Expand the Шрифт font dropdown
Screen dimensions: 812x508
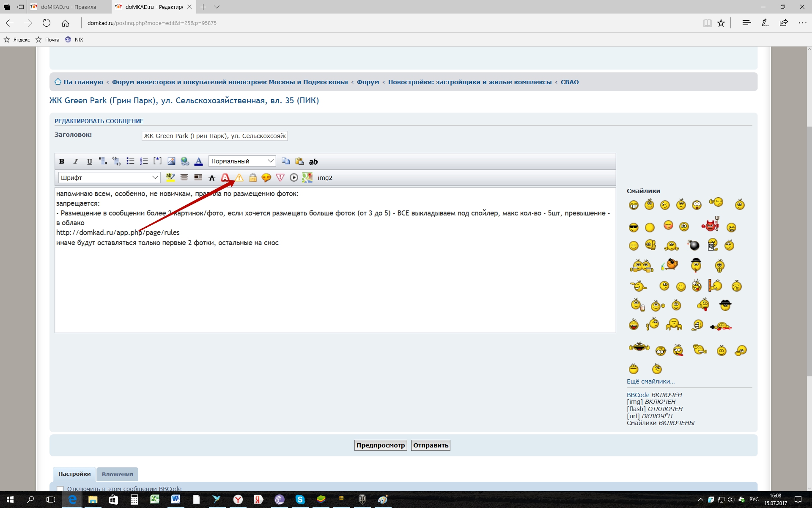tap(109, 178)
